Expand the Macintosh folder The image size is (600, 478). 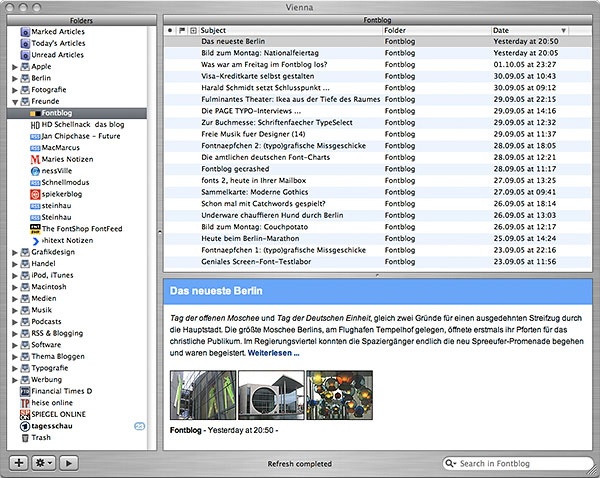[x=15, y=287]
